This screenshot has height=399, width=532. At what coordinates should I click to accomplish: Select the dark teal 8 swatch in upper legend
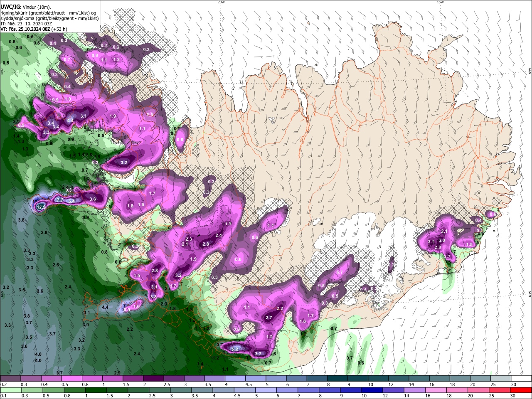click(337, 379)
